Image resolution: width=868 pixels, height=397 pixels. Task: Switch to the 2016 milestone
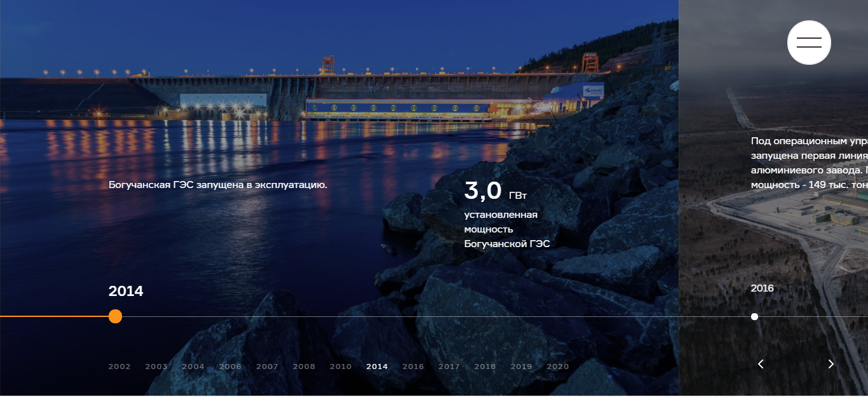413,367
